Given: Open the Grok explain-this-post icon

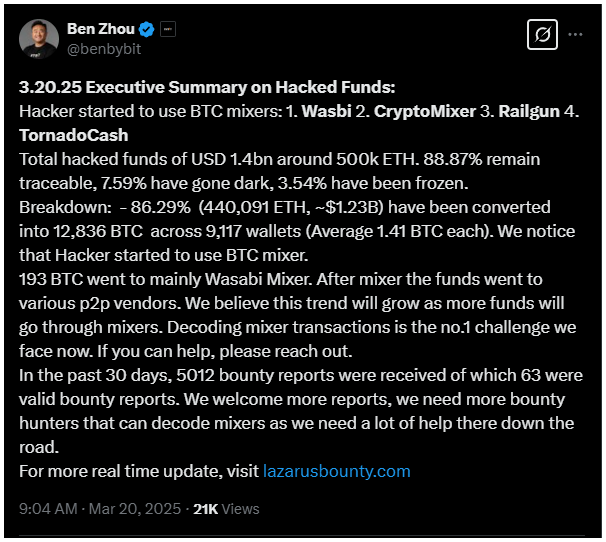Looking at the screenshot, I should click(x=542, y=34).
